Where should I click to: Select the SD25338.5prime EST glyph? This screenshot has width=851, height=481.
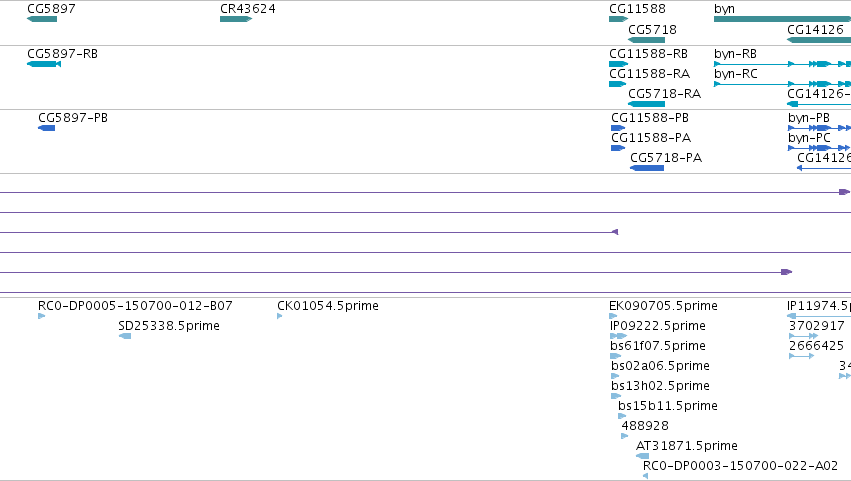pos(125,336)
